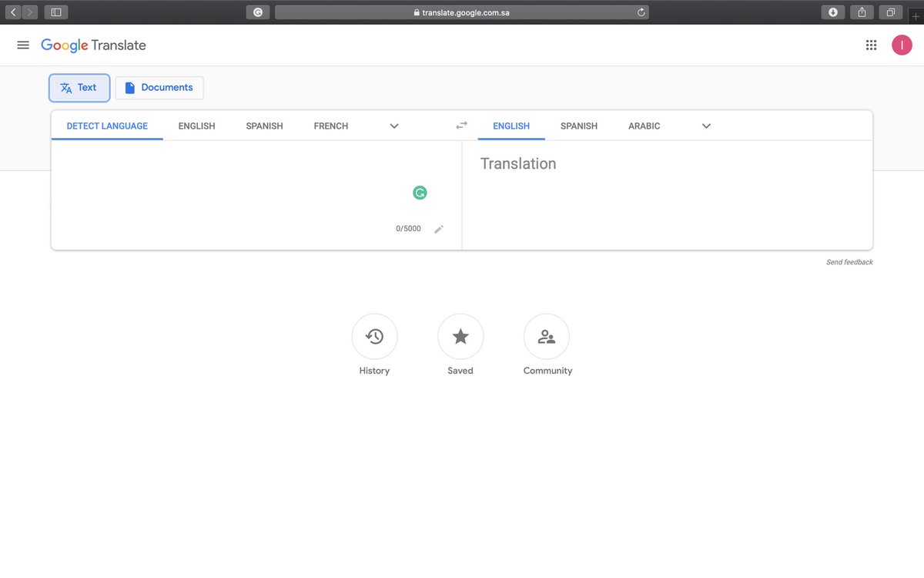This screenshot has height=578, width=924.
Task: Choose English as source language
Action: pos(196,126)
